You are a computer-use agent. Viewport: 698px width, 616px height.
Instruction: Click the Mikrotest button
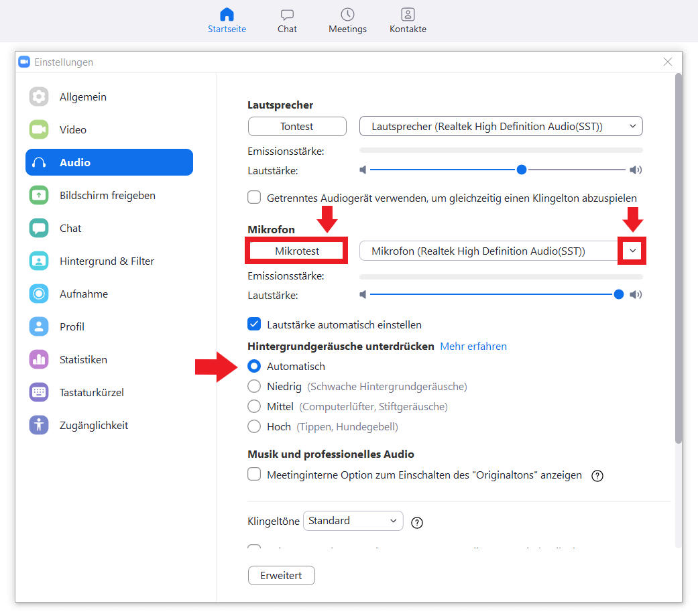pos(297,251)
